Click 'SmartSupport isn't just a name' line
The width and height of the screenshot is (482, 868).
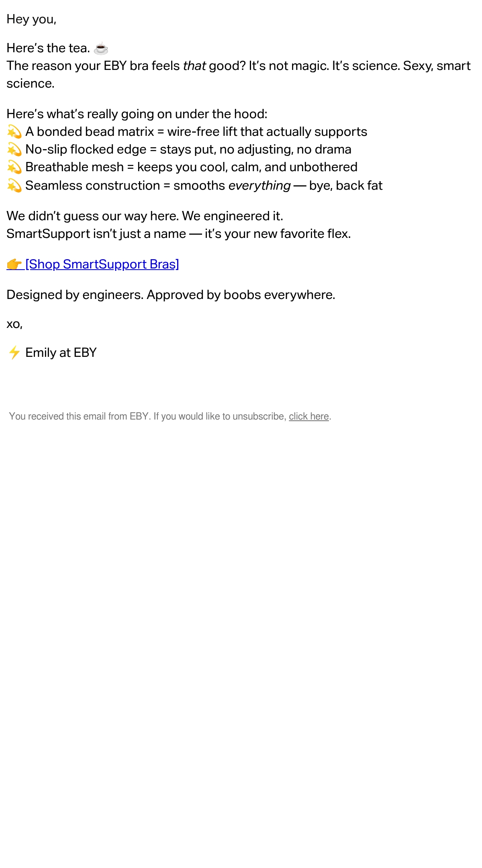coord(179,234)
